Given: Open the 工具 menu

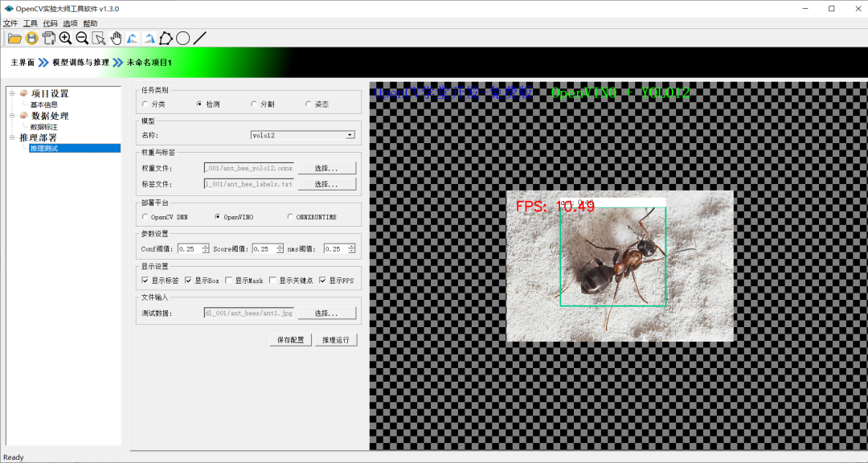Looking at the screenshot, I should (31, 23).
